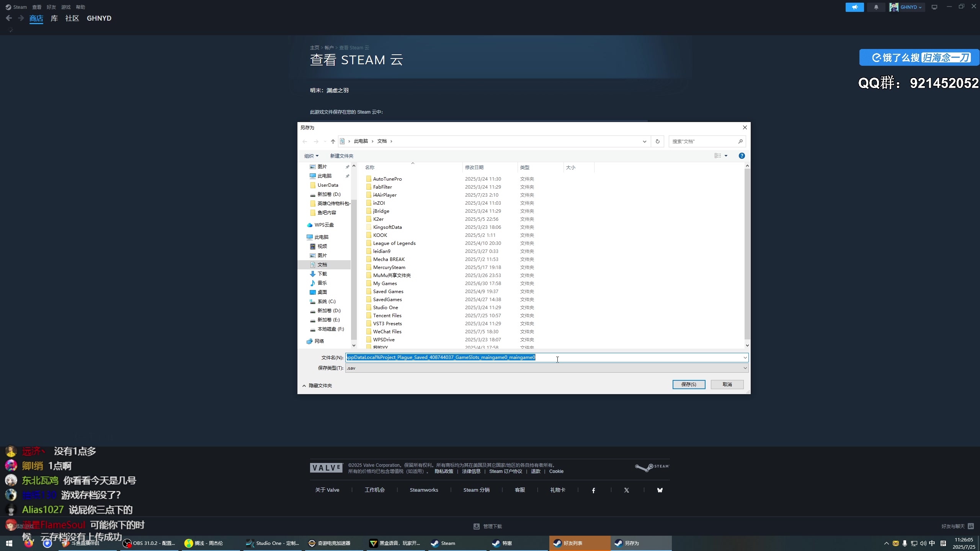This screenshot has width=980, height=551.
Task: Open the 保存类型 file type dropdown
Action: point(547,368)
